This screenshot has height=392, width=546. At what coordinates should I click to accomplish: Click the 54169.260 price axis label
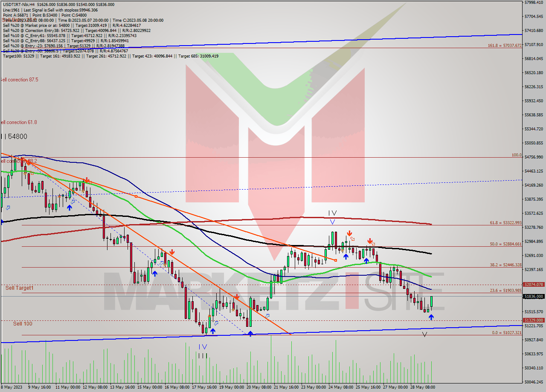coord(534,185)
